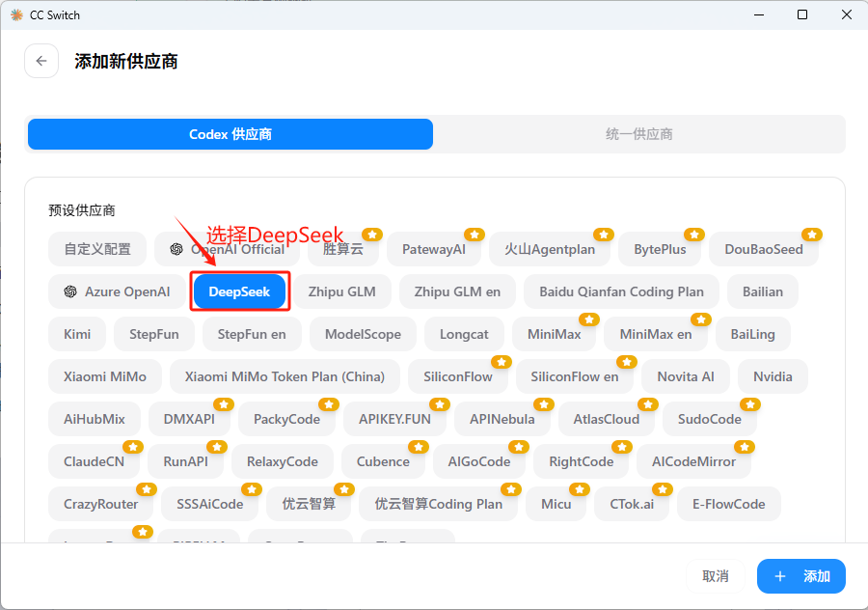
Task: Pick the Cubence provider
Action: pos(383,461)
